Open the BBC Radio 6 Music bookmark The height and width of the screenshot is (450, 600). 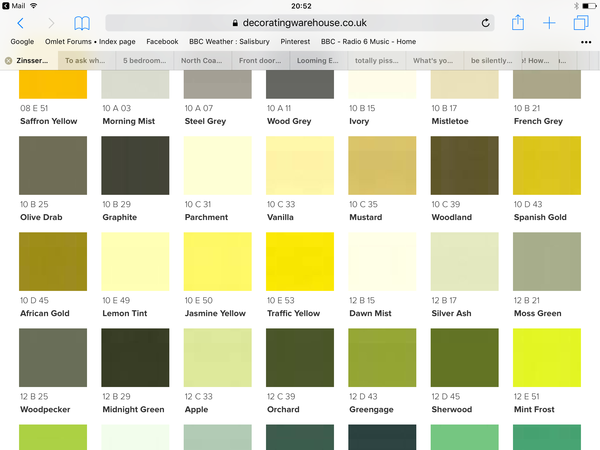(x=368, y=41)
